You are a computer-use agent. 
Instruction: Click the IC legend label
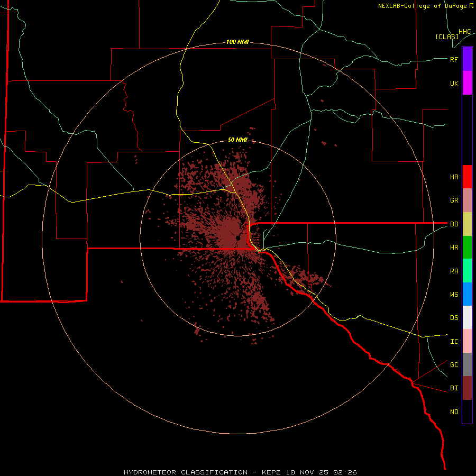pyautogui.click(x=454, y=342)
